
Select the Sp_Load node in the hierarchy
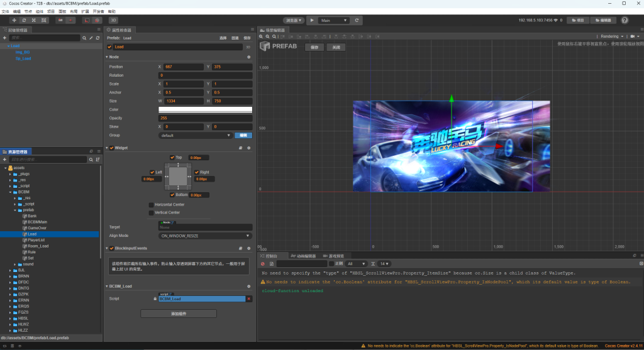(23, 58)
